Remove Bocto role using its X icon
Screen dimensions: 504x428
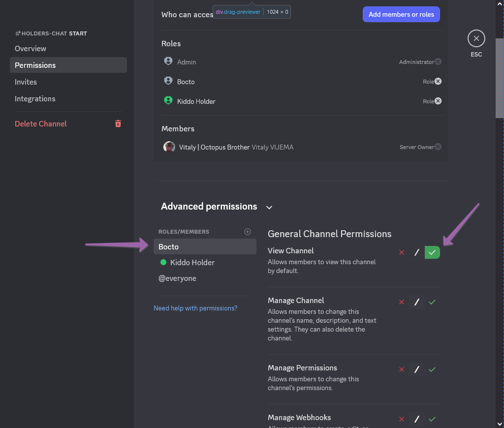438,81
